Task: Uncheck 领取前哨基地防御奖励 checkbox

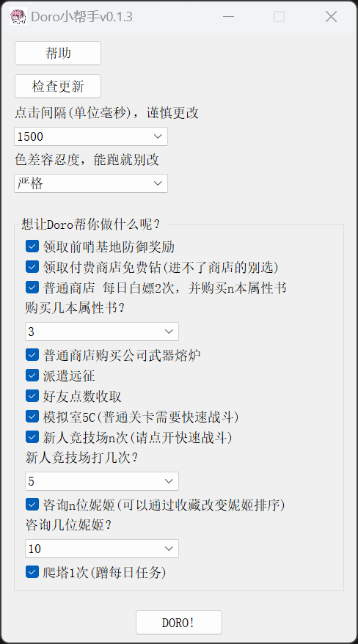Action: [32, 246]
